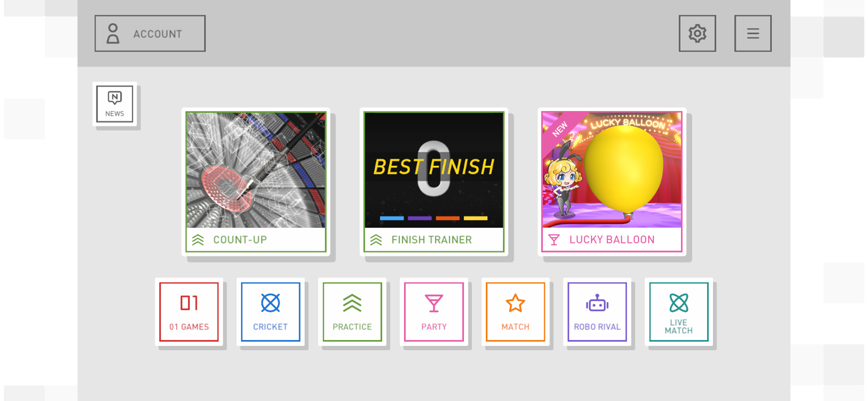Select the 01 Games category tile

[189, 312]
